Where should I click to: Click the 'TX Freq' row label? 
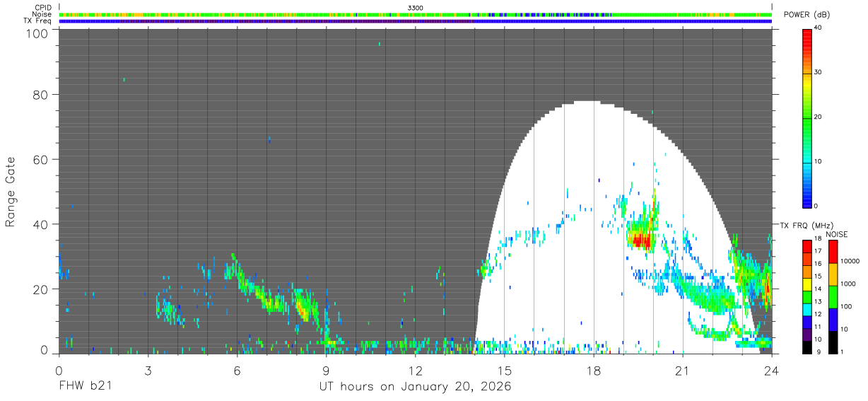(37, 21)
